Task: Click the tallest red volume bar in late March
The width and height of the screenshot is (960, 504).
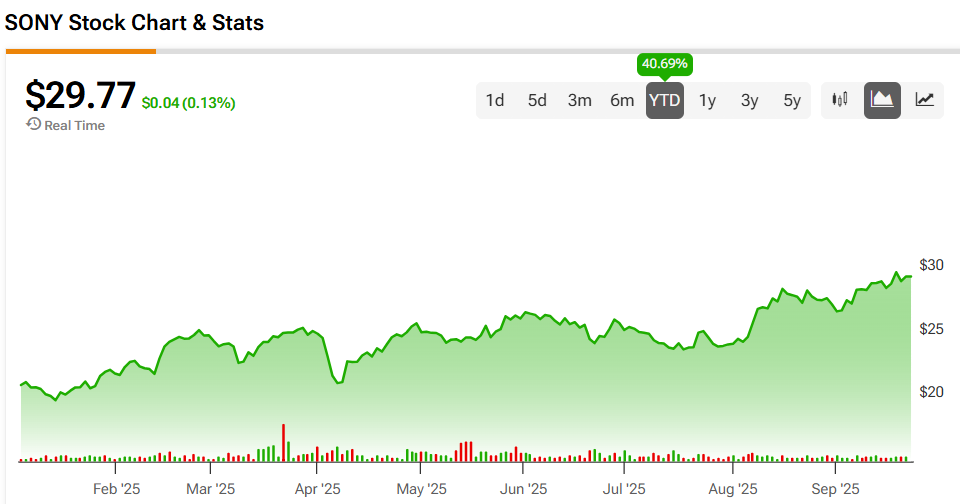Action: point(283,443)
